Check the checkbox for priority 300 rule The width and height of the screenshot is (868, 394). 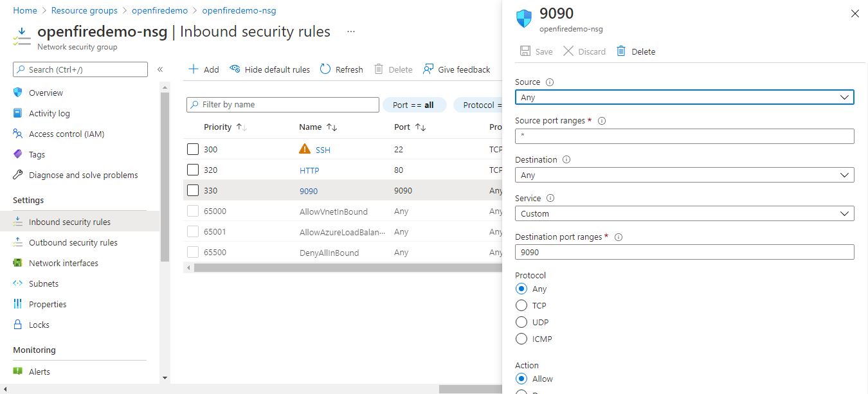pos(193,150)
